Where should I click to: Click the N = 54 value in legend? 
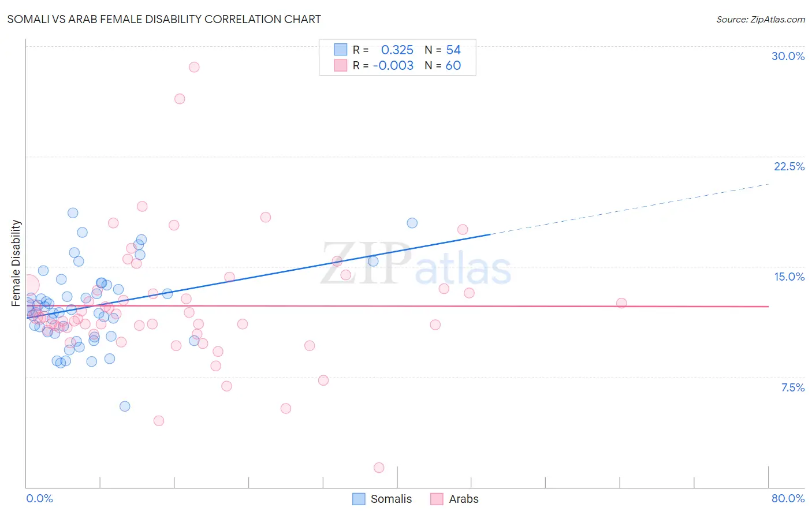(x=443, y=50)
